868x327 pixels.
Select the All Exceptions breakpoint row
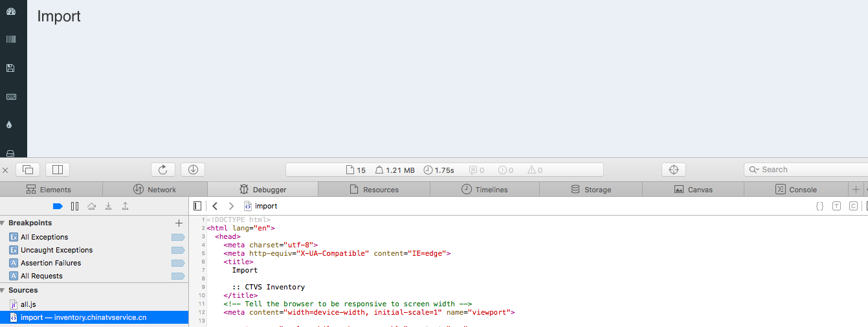click(x=94, y=237)
